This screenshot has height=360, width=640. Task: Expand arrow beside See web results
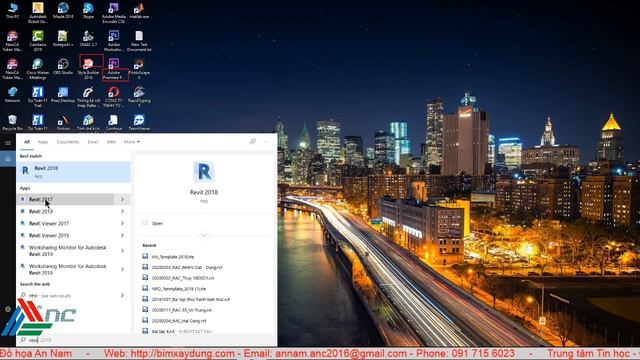[122, 295]
